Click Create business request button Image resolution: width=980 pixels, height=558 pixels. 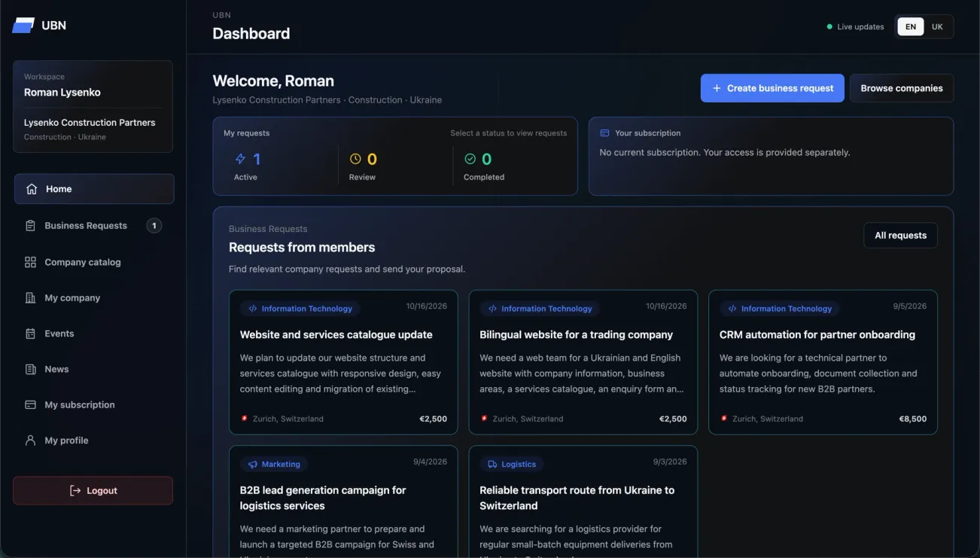[772, 88]
